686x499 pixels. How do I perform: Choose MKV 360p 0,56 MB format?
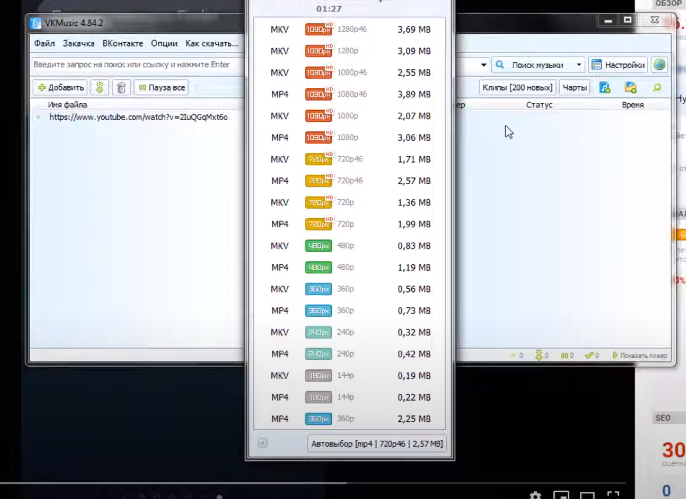350,289
